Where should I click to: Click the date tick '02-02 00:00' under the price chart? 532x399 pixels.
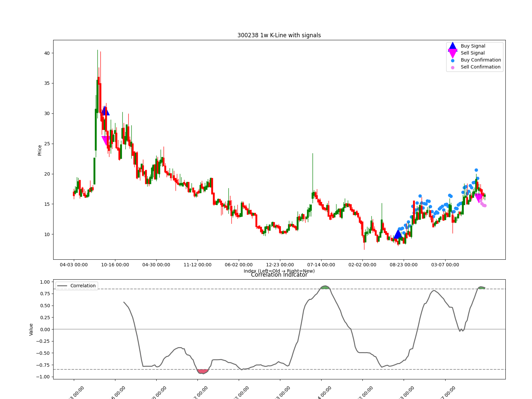tap(362, 265)
